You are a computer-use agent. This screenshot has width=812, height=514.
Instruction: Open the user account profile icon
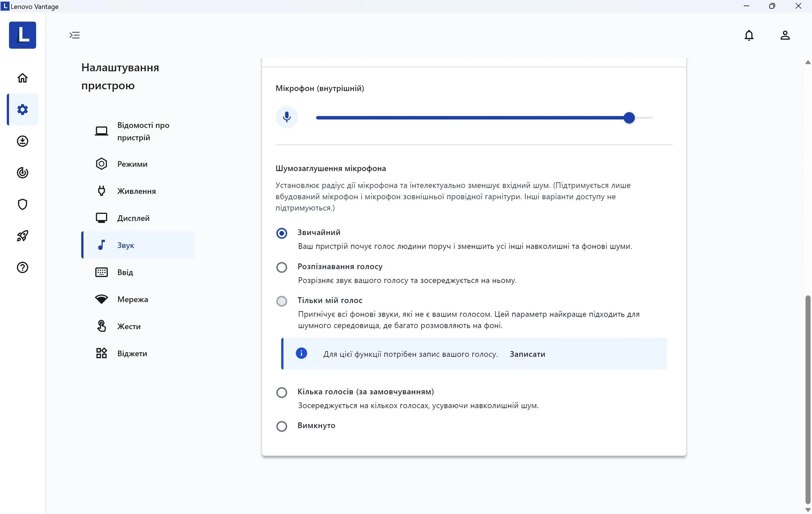785,35
